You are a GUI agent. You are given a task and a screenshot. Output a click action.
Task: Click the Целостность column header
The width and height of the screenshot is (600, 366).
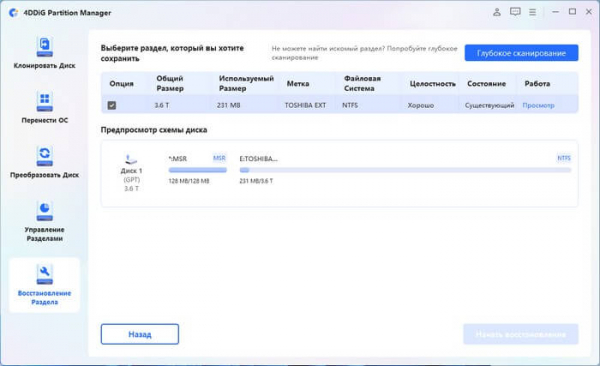tap(432, 83)
